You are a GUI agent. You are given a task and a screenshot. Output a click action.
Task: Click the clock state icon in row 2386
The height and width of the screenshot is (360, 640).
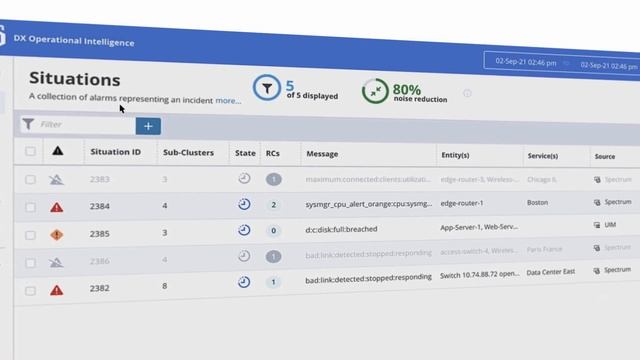coord(244,256)
